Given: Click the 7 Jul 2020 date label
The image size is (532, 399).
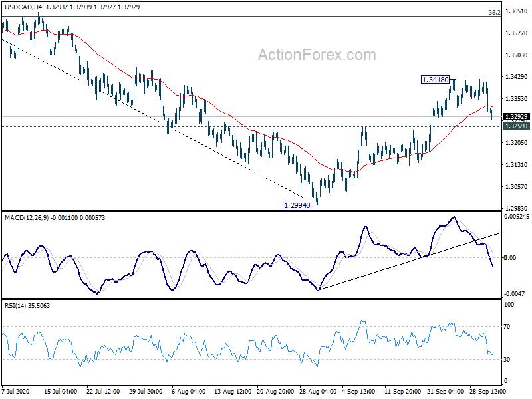Looking at the screenshot, I should point(16,391).
